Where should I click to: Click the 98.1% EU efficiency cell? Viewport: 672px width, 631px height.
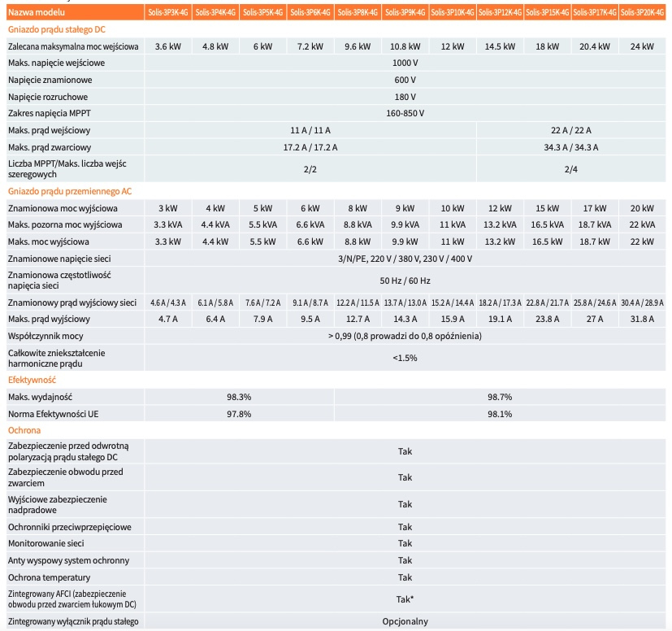point(500,414)
